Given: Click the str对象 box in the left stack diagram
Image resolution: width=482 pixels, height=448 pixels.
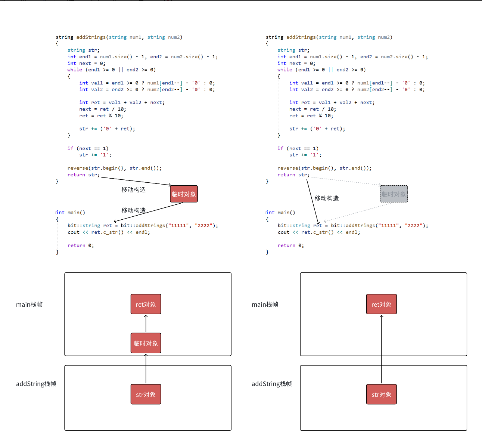Looking at the screenshot, I should [146, 394].
